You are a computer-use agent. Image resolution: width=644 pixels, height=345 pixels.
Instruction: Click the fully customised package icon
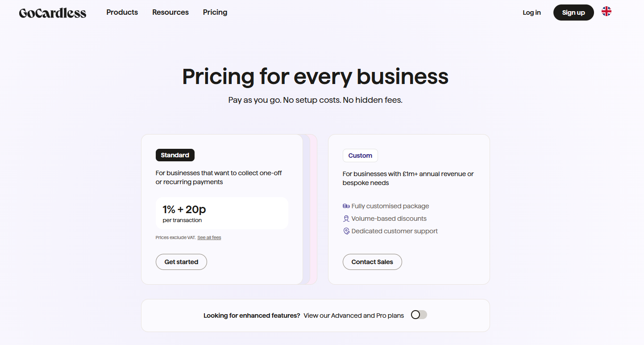coord(346,206)
